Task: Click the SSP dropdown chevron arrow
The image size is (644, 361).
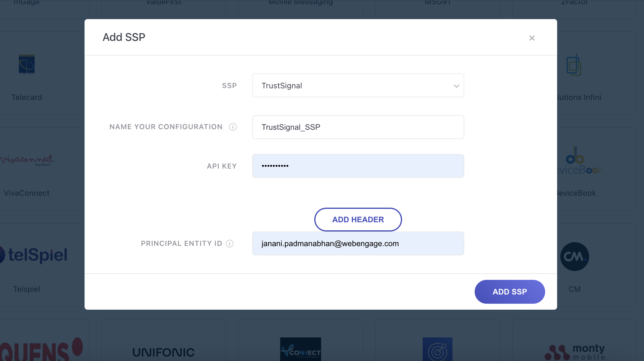Action: [456, 86]
